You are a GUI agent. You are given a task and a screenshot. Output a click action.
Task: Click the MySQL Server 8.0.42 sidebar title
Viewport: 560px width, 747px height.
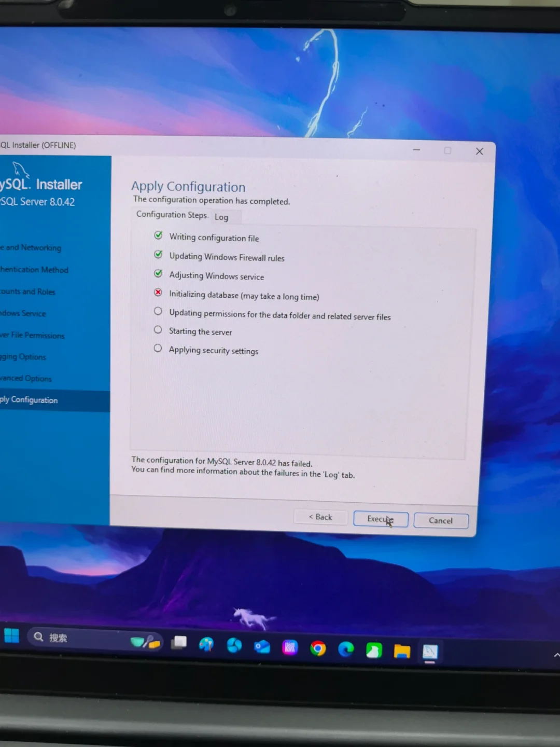37,202
